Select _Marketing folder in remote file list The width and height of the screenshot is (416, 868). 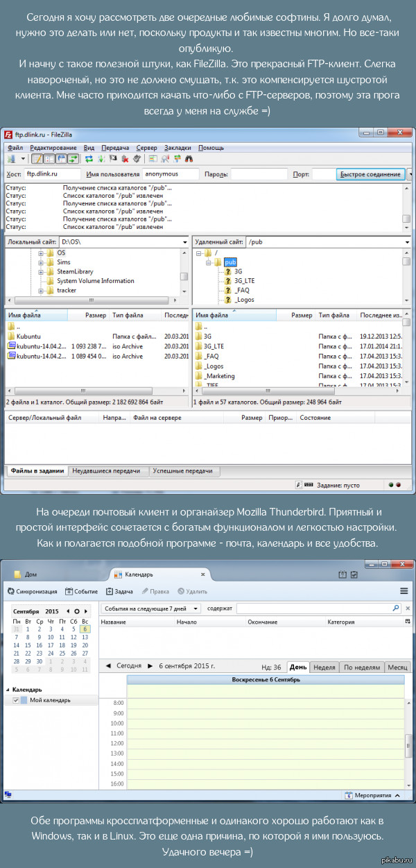tap(220, 375)
